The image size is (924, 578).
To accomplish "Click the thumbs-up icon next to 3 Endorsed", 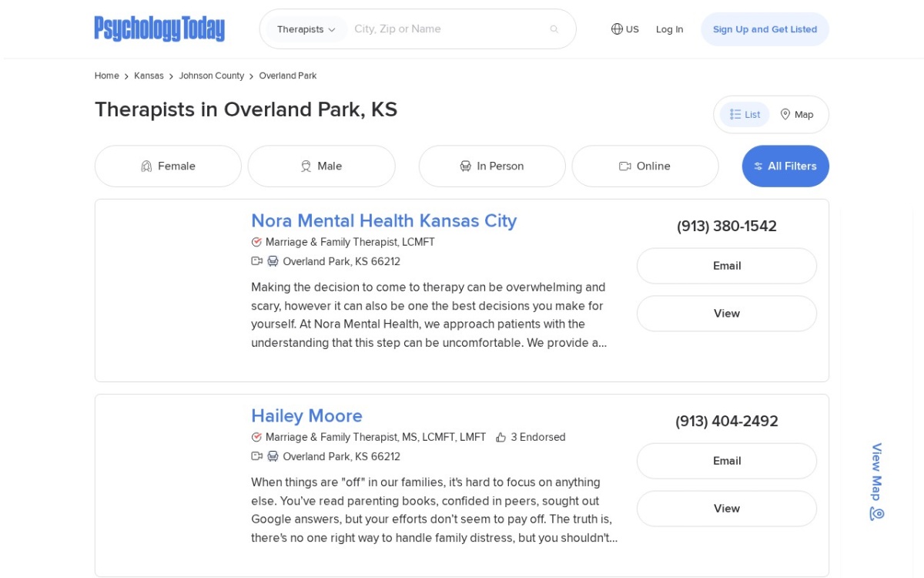I will coord(500,437).
